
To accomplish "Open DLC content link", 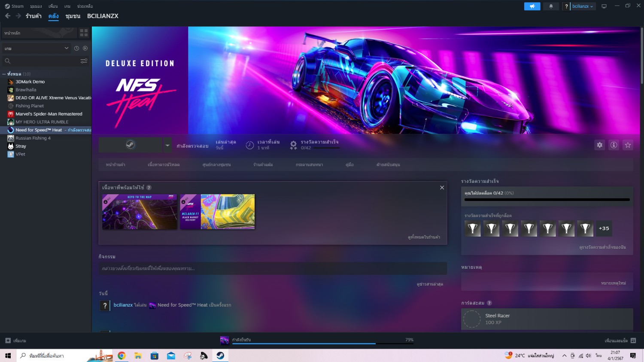I will (164, 164).
